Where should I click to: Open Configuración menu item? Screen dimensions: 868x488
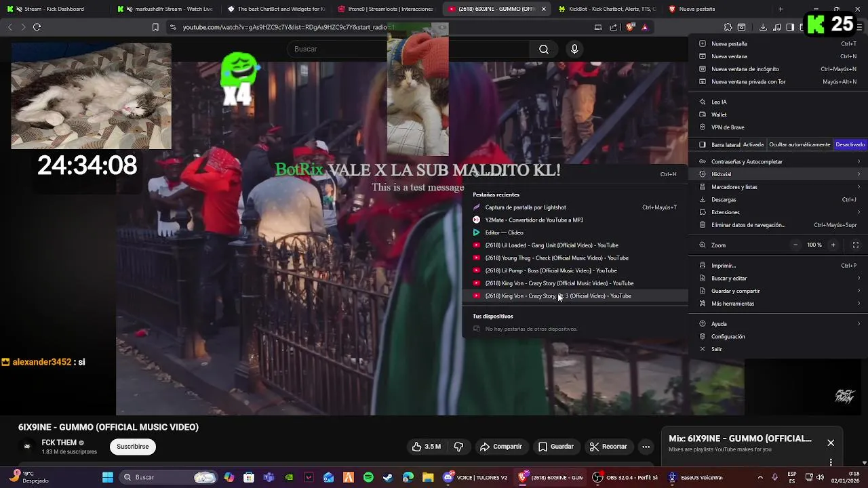(x=778, y=336)
